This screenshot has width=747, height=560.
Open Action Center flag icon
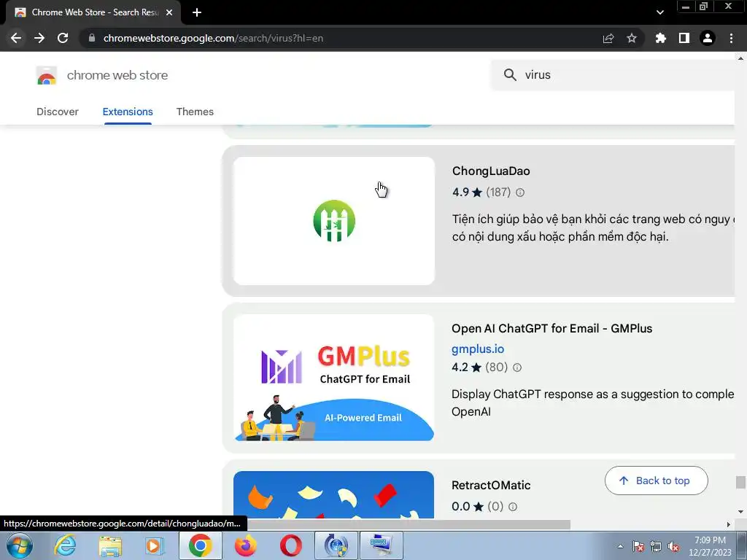(638, 546)
